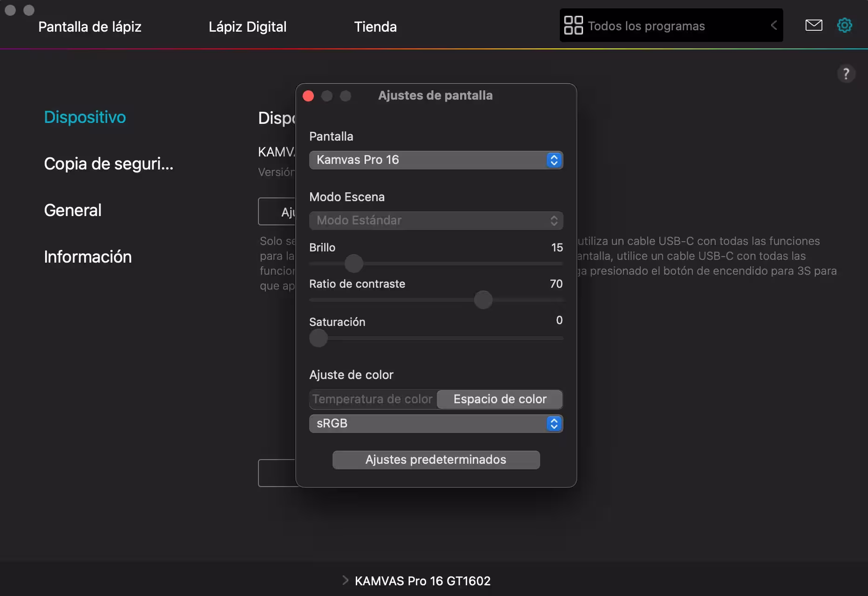Click Ajustes predeterminados button

click(436, 460)
